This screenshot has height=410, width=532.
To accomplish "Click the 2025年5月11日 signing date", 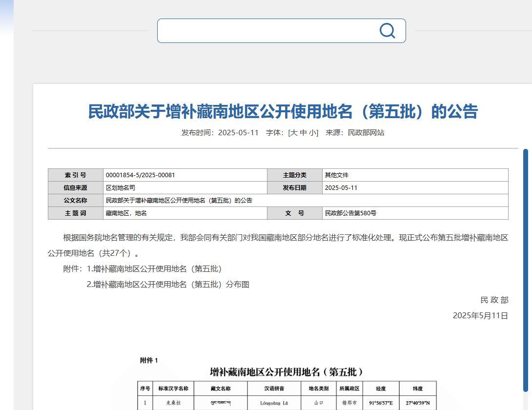I will pyautogui.click(x=480, y=316).
